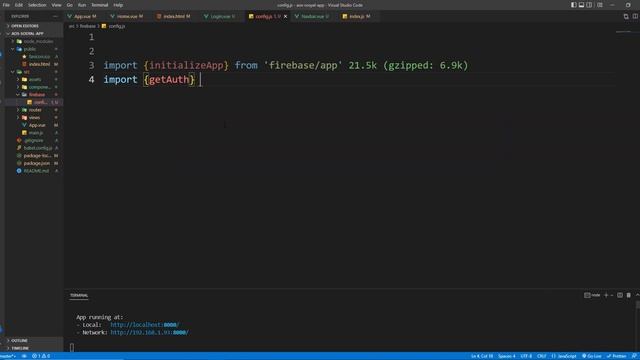Toggle bottom panel layout icon
Viewport: 640px width, 360px height.
581,5
